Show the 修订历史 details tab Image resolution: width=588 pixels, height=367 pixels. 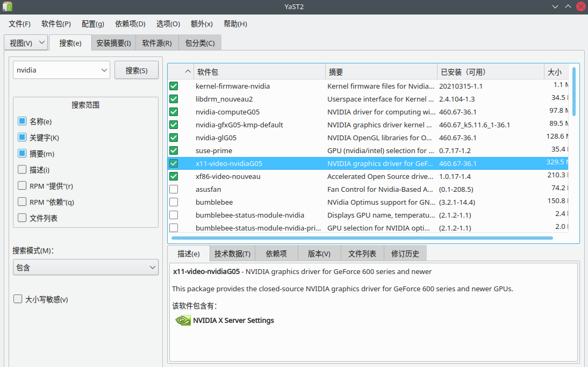(x=405, y=254)
